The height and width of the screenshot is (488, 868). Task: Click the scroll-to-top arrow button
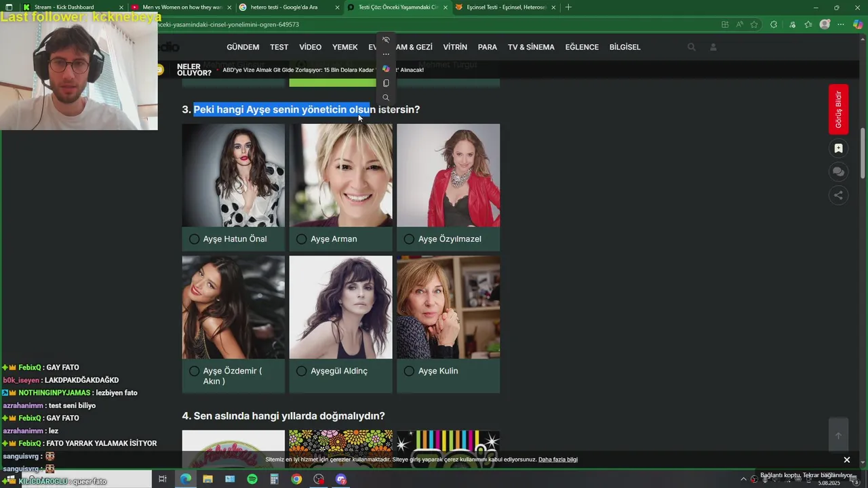838,436
